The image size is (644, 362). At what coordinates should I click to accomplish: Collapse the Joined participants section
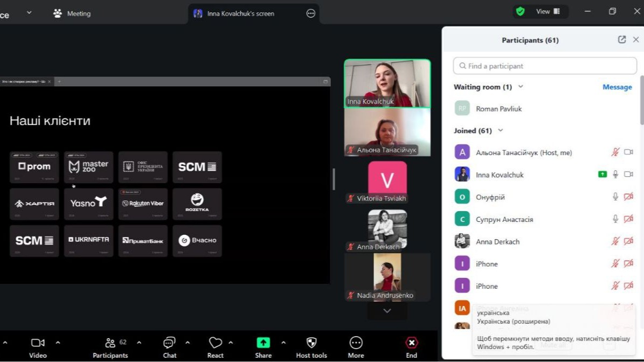coord(501,130)
